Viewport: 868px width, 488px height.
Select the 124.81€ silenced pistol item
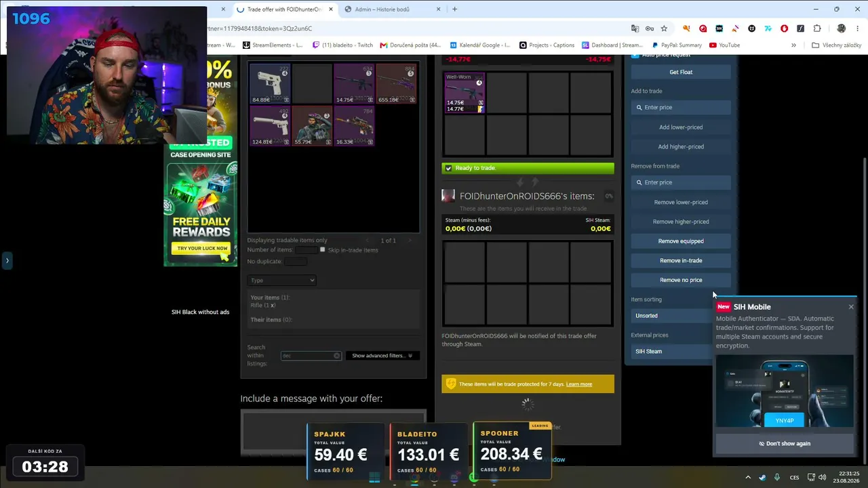[270, 126]
